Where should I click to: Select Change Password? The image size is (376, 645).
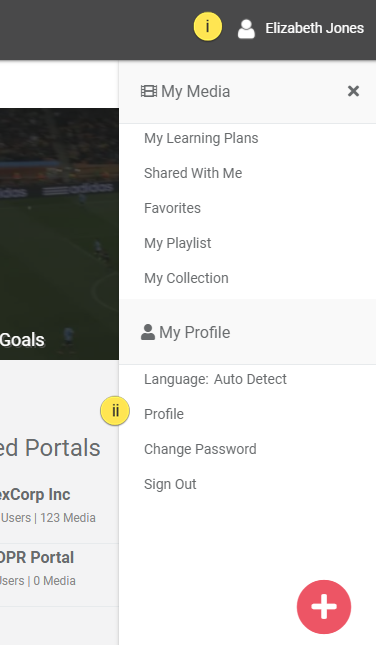click(200, 449)
